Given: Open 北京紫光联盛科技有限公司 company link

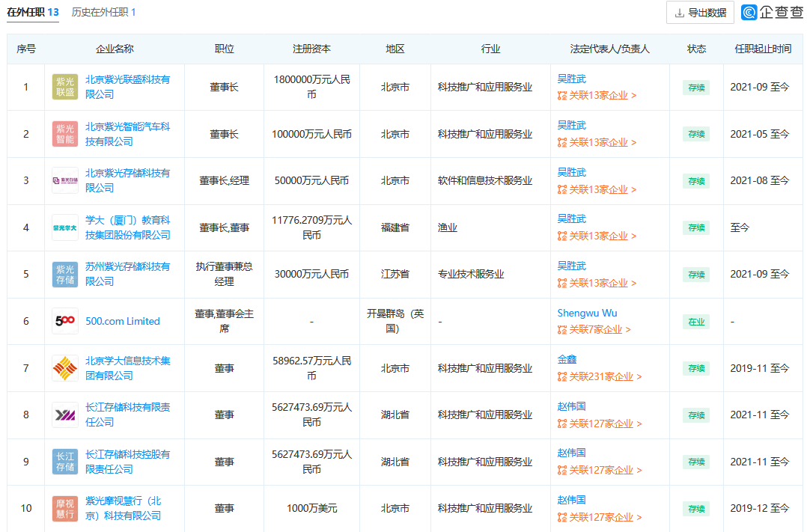Looking at the screenshot, I should [x=127, y=87].
